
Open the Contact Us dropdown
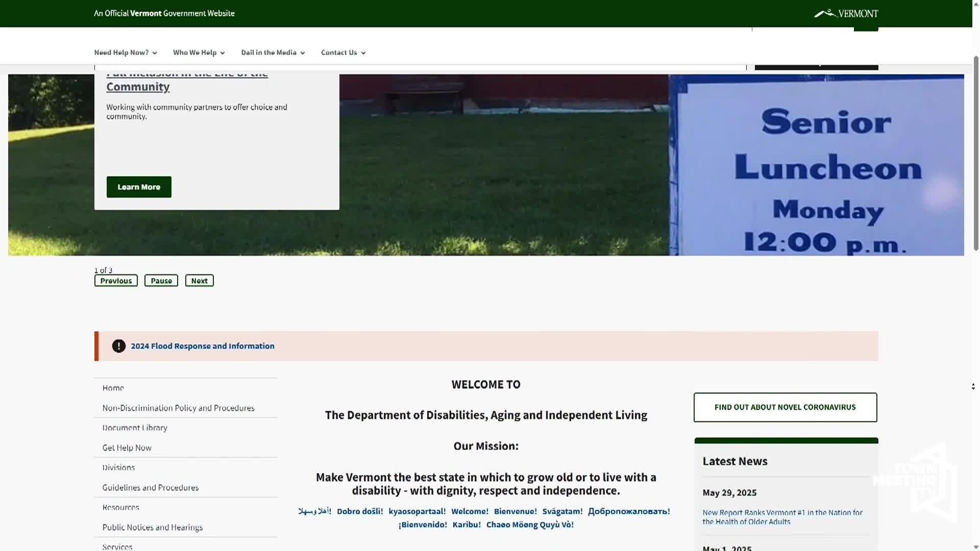click(342, 53)
